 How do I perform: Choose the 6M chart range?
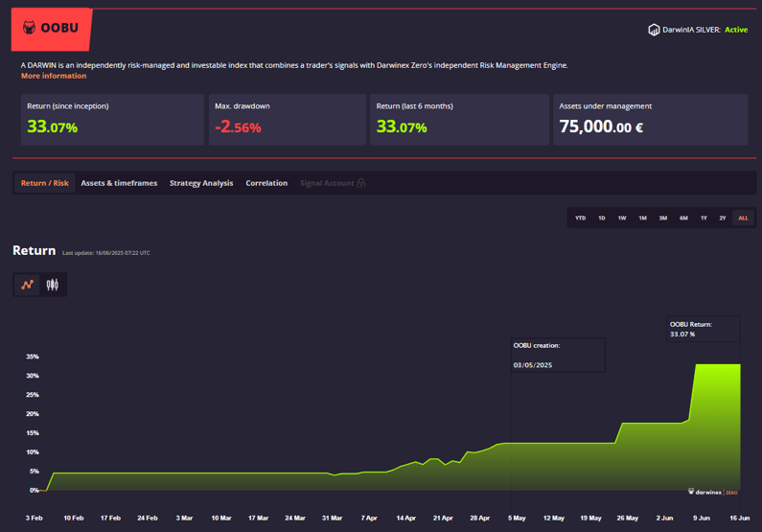pos(683,219)
